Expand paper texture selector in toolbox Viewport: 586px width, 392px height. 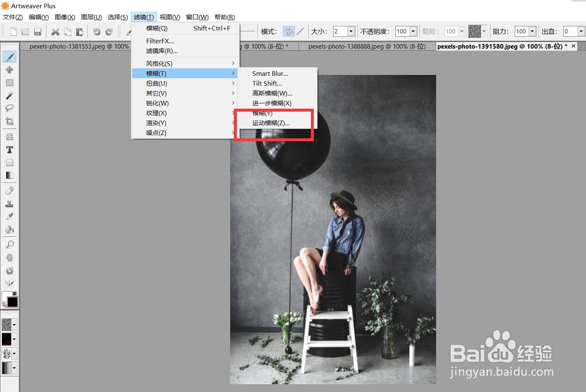coord(14,325)
